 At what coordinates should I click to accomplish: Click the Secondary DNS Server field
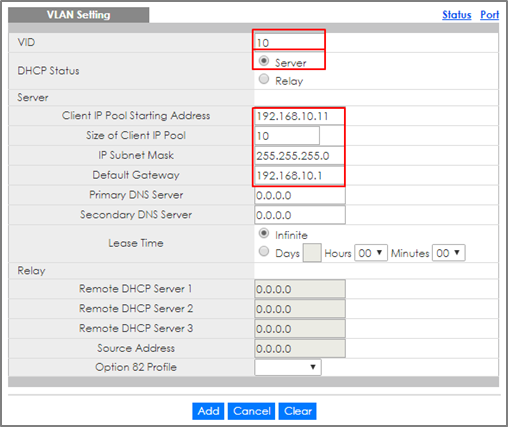(x=300, y=215)
